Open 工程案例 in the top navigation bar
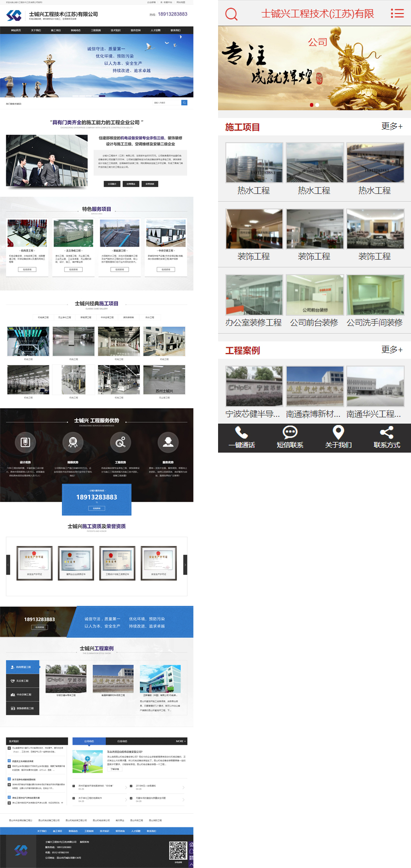Screen dimensions: 411x868 point(96,30)
